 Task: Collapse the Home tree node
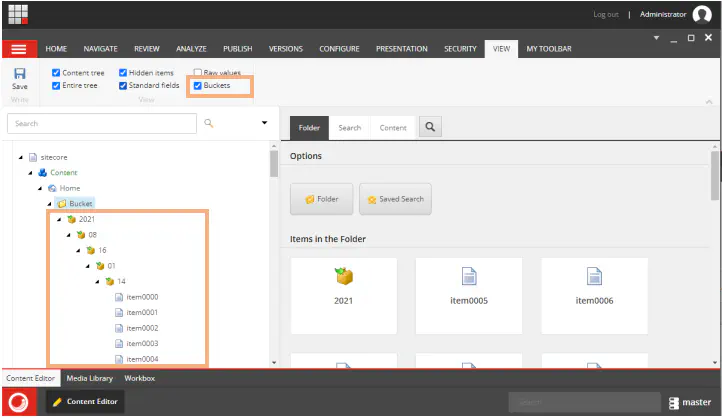[x=40, y=188]
